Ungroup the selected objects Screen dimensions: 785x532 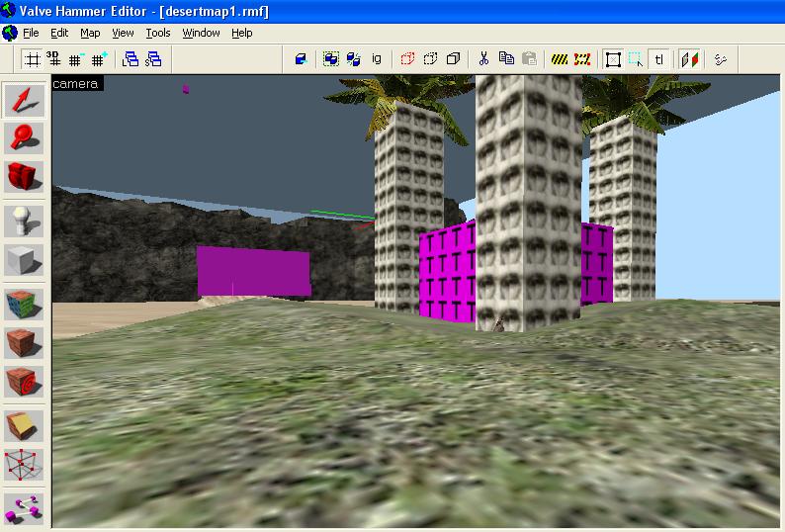tap(354, 59)
